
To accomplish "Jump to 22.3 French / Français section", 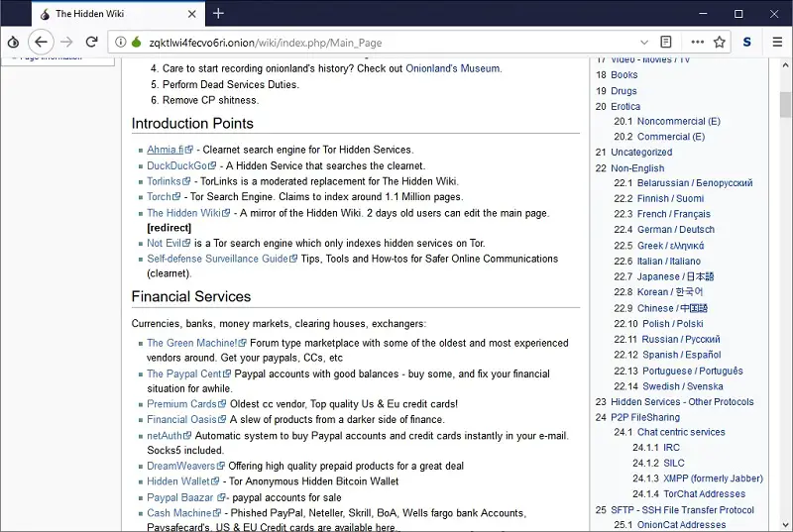I will coord(662,214).
